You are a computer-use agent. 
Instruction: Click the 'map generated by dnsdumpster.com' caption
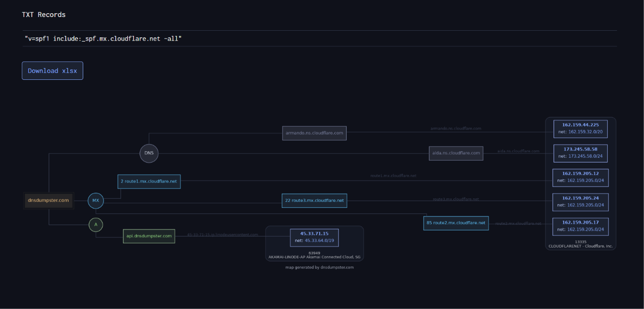(319, 267)
